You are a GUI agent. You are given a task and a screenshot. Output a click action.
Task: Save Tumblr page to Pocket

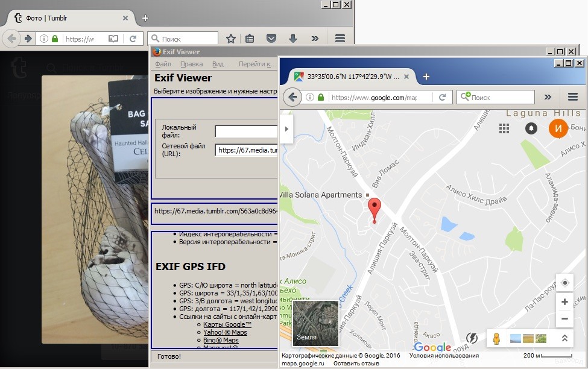pyautogui.click(x=271, y=38)
